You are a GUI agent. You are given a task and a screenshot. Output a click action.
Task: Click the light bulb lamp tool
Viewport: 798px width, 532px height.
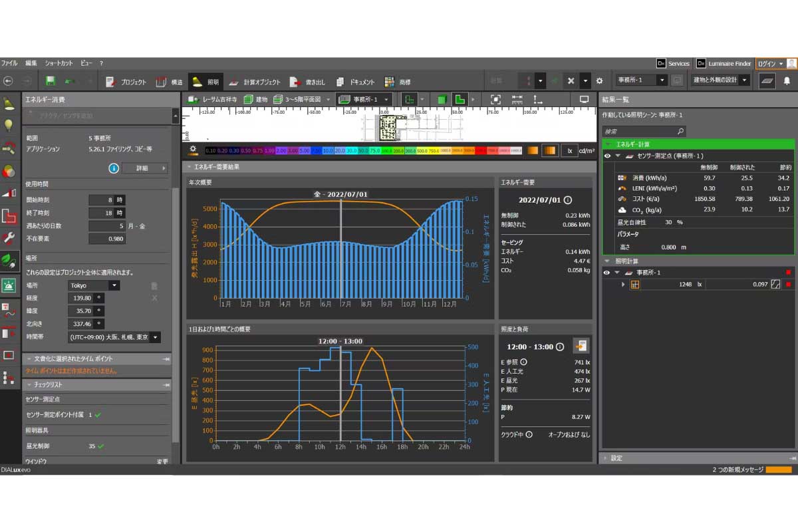point(9,124)
